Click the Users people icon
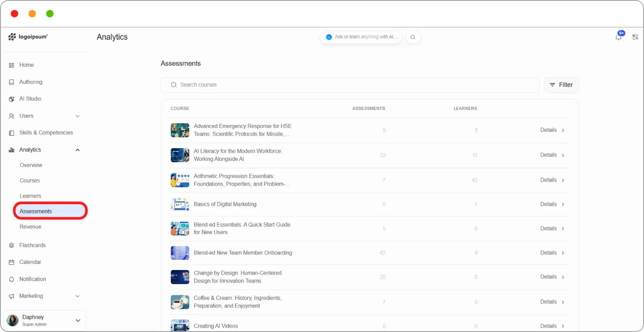The width and height of the screenshot is (644, 332). [12, 116]
